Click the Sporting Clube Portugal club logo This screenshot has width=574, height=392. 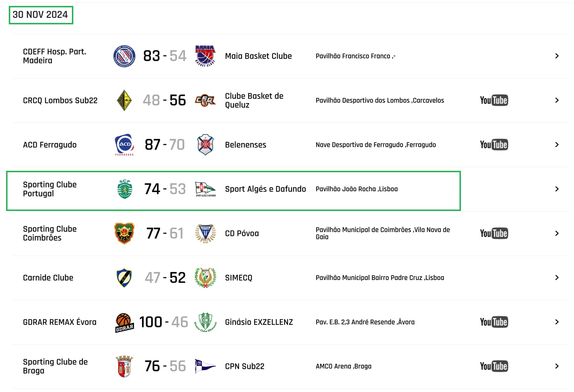tap(125, 189)
